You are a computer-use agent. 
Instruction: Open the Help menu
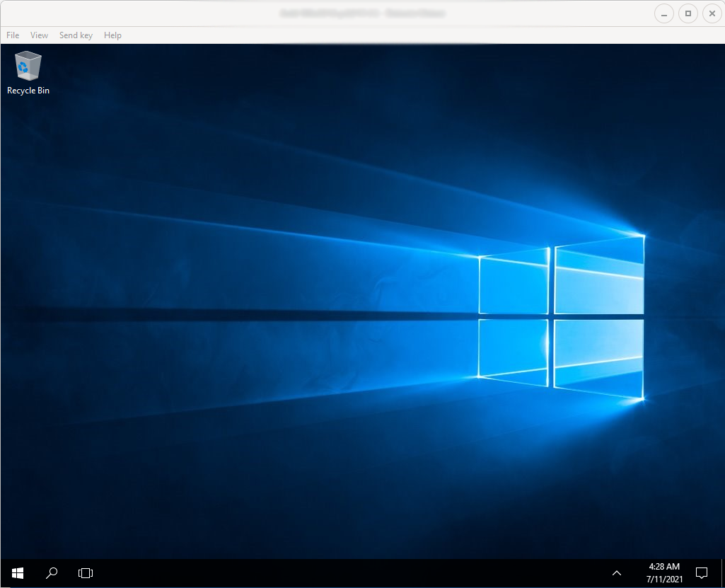point(112,35)
